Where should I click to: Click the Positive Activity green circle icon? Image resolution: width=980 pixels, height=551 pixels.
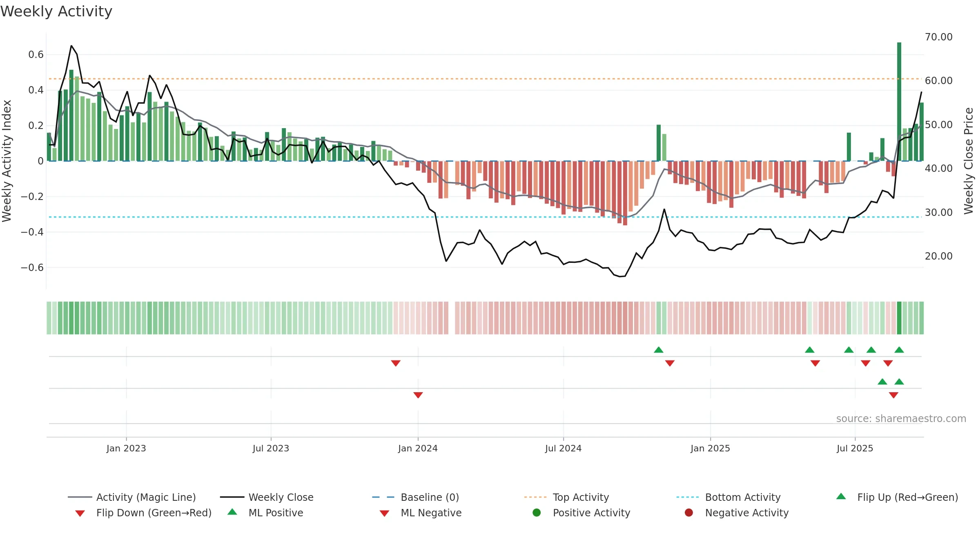pos(537,512)
